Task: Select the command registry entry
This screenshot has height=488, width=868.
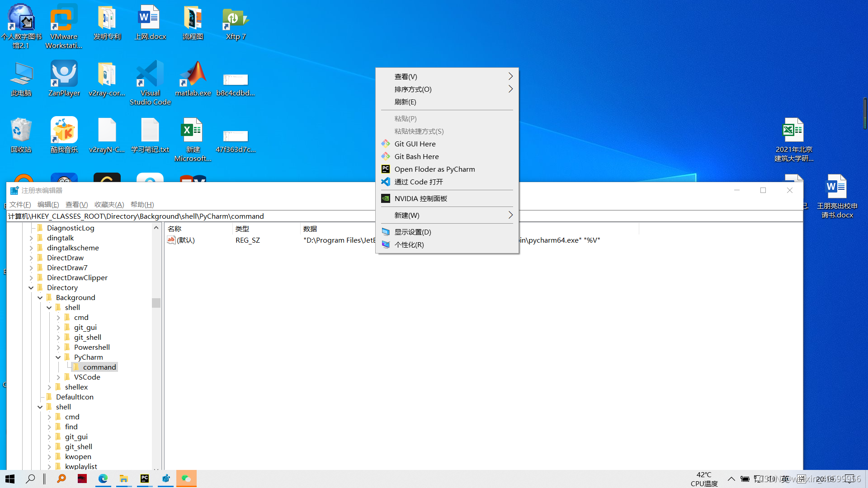Action: pyautogui.click(x=99, y=366)
